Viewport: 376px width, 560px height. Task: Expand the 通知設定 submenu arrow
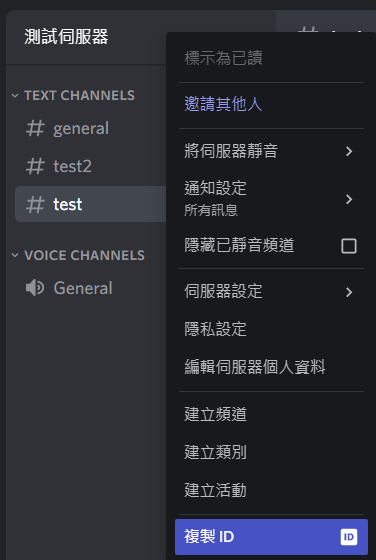click(349, 199)
